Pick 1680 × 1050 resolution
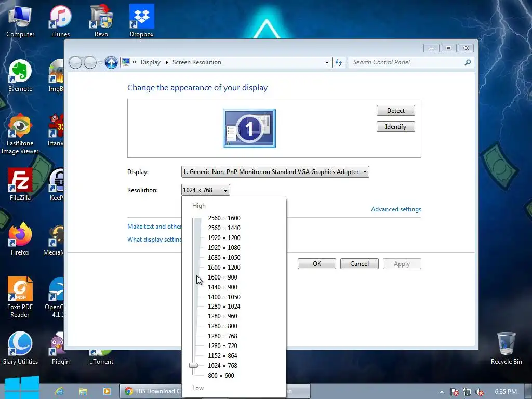Viewport: 532px width, 399px height. click(x=224, y=258)
